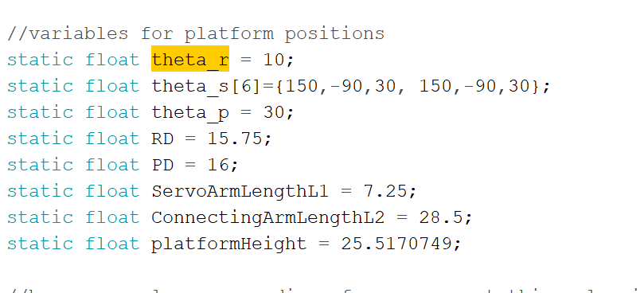Click the platformHeight identifier
Viewport: 644px width, 293px height.
click(x=228, y=244)
